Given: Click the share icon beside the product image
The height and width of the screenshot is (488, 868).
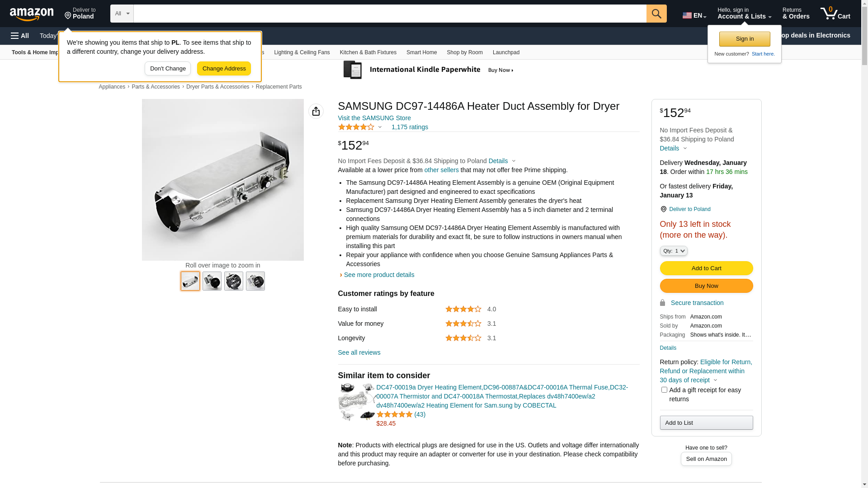Looking at the screenshot, I should 316,111.
